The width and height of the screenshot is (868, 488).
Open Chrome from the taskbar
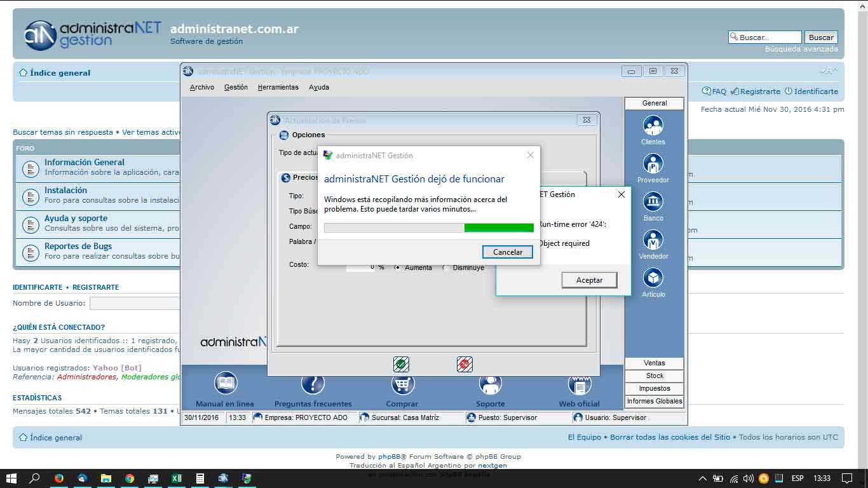(x=130, y=478)
